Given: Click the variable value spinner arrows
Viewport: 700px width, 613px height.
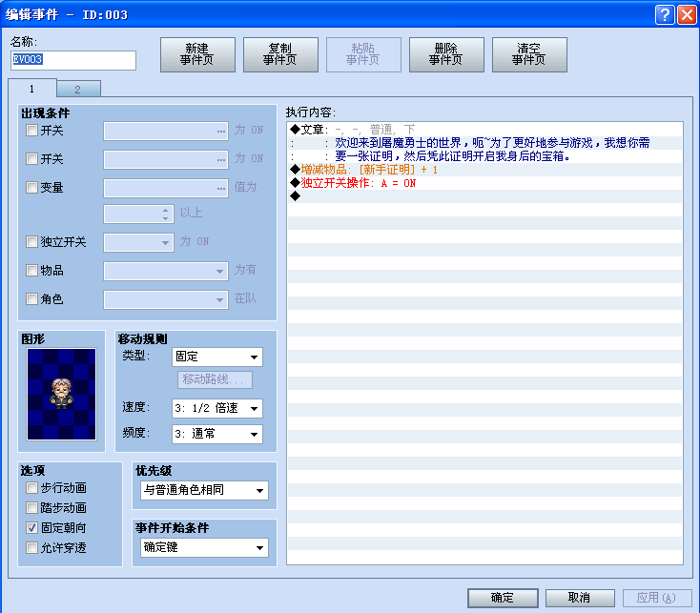Looking at the screenshot, I should coord(166,215).
